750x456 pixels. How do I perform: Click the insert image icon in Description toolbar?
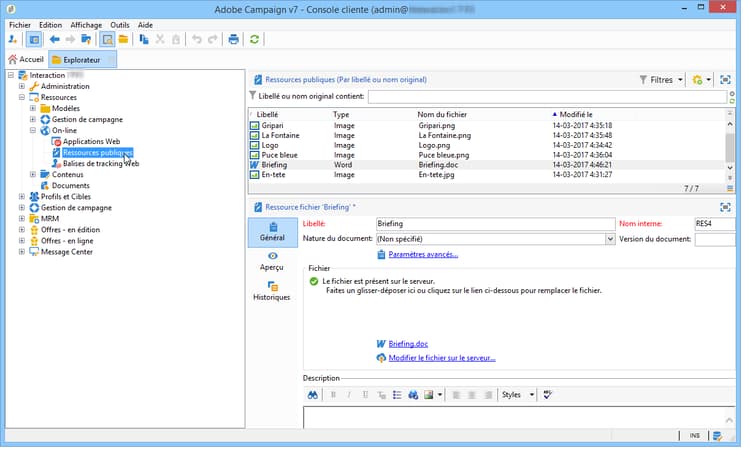point(429,395)
